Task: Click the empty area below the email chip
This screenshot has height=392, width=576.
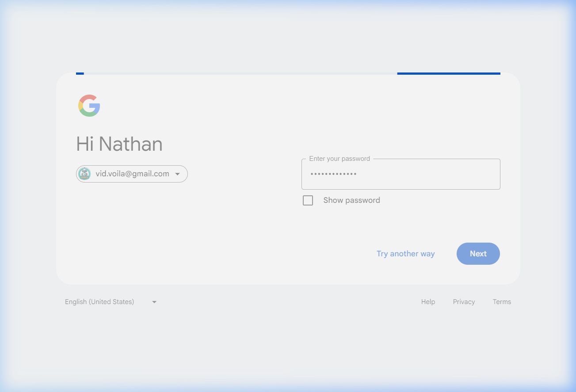Action: (133, 221)
